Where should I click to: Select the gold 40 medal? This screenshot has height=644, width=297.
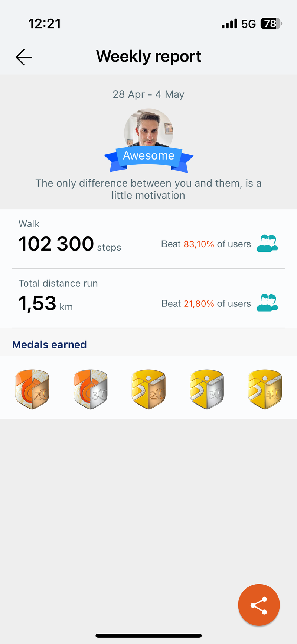tap(265, 389)
